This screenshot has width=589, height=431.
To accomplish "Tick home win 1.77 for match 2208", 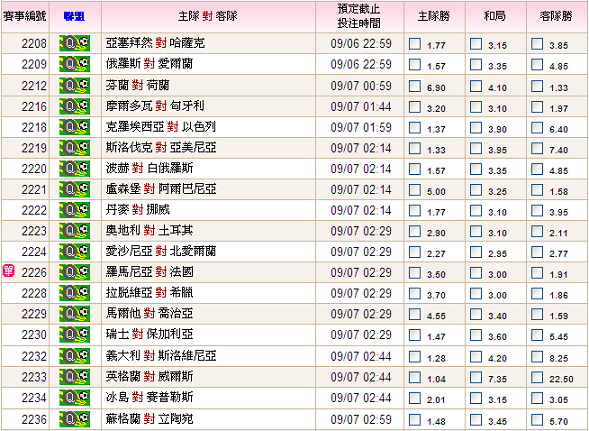I will click(x=415, y=44).
